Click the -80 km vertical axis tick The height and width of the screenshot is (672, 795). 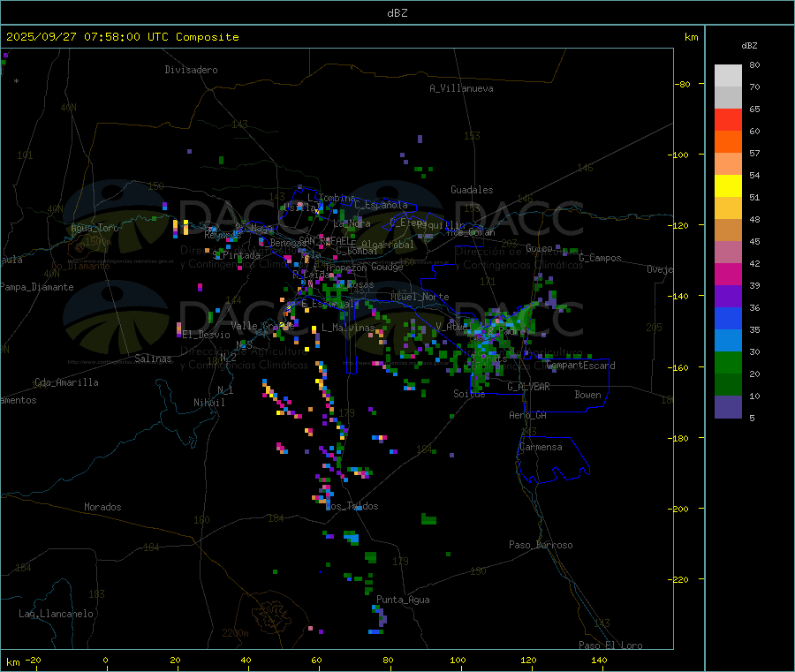point(683,84)
